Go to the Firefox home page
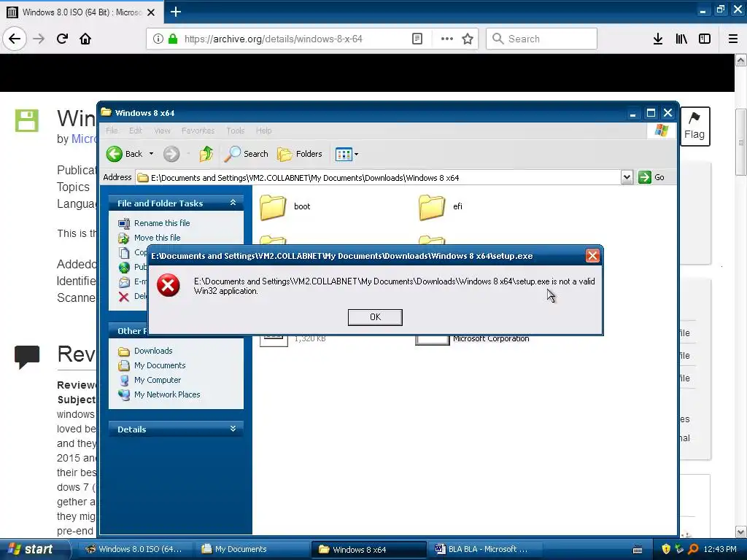Screen dimensions: 747x560 click(x=85, y=39)
